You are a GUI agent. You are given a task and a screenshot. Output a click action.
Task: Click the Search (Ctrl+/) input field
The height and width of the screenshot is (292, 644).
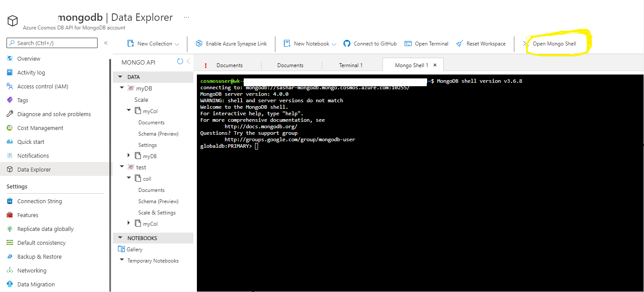(x=52, y=43)
